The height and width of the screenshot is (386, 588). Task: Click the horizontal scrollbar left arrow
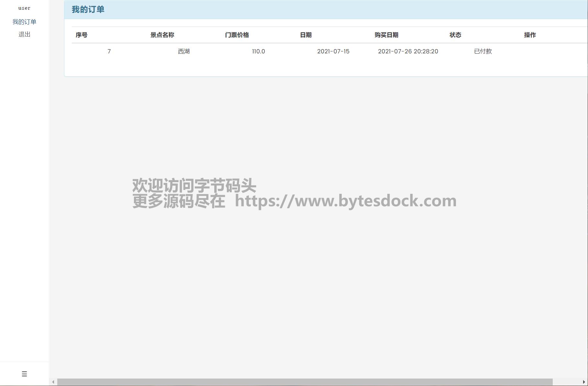53,382
